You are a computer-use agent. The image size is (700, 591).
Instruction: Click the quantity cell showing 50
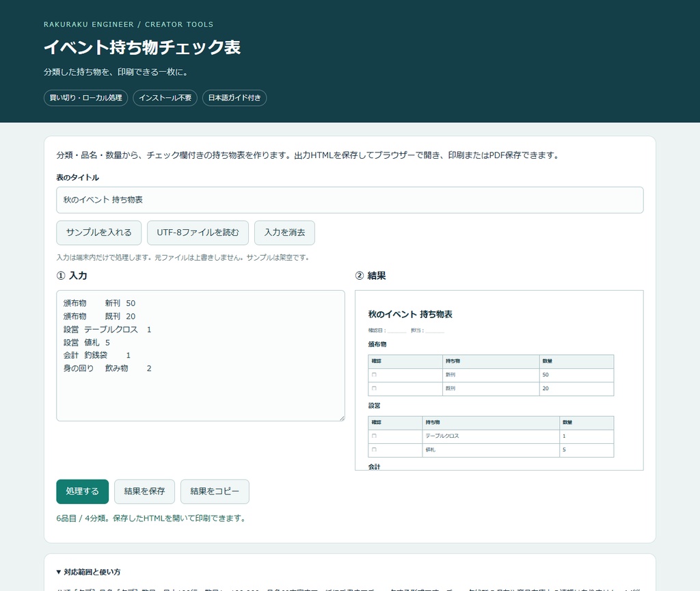576,375
